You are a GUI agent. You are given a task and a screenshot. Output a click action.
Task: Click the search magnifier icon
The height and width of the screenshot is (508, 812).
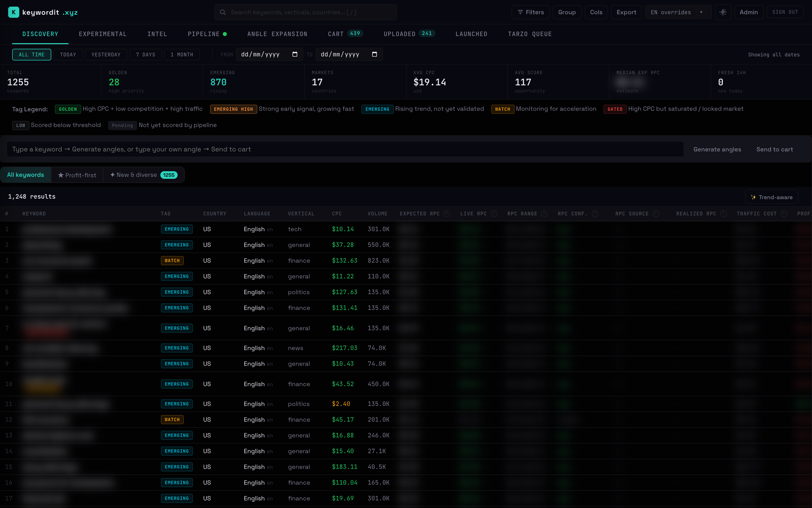(x=223, y=12)
